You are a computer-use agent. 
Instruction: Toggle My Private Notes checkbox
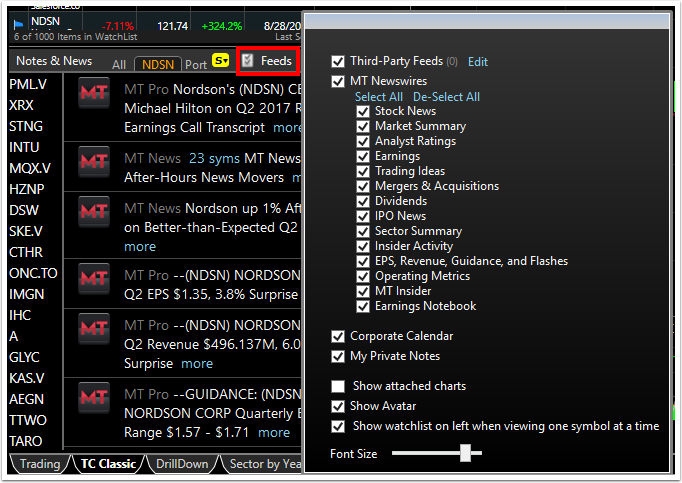point(338,356)
